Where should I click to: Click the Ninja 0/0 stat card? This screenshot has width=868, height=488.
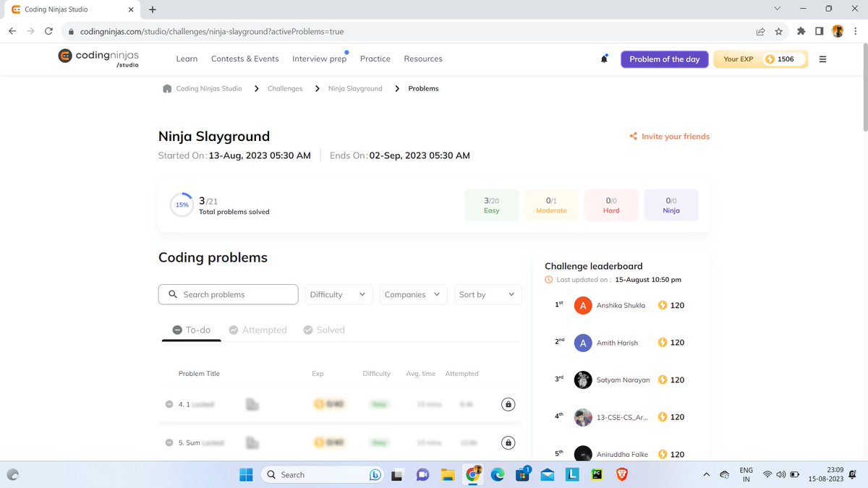pyautogui.click(x=671, y=205)
